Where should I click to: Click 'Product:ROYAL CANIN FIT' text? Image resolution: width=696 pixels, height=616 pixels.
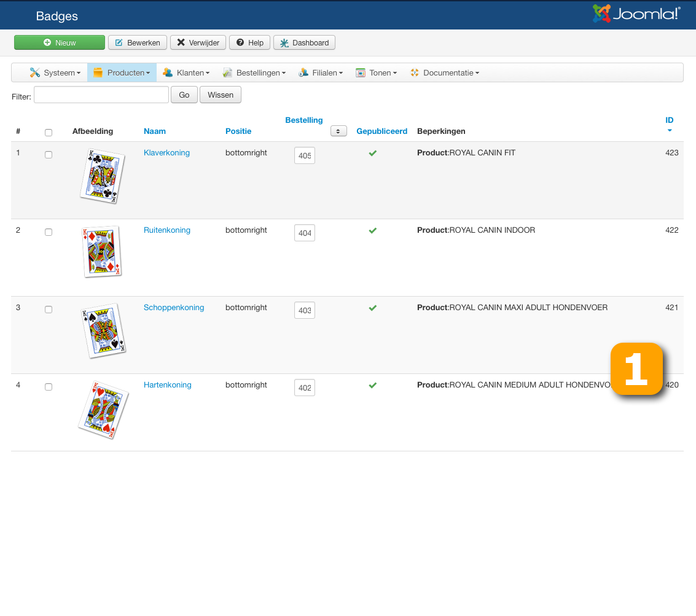466,153
